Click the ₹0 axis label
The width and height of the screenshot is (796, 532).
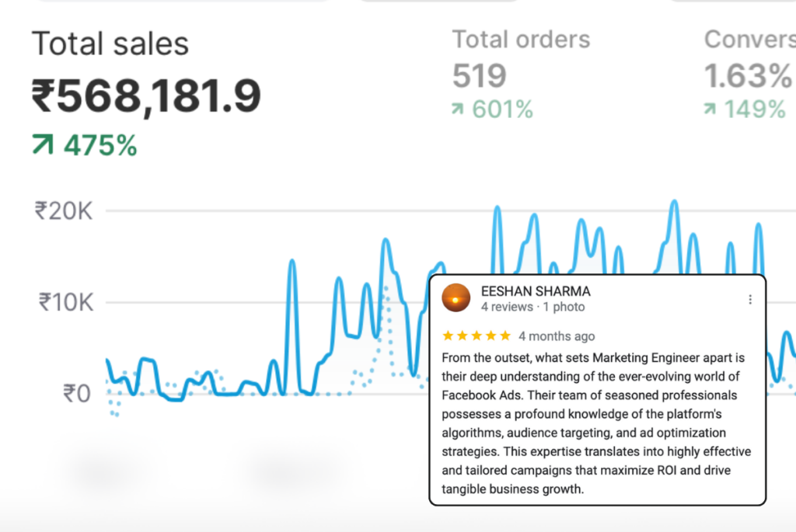77,393
